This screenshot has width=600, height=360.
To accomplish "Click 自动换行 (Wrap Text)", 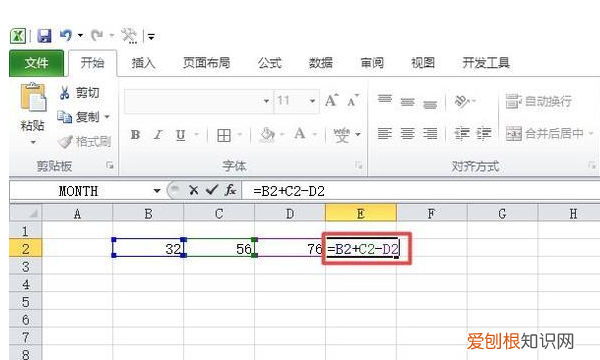I will tap(538, 101).
